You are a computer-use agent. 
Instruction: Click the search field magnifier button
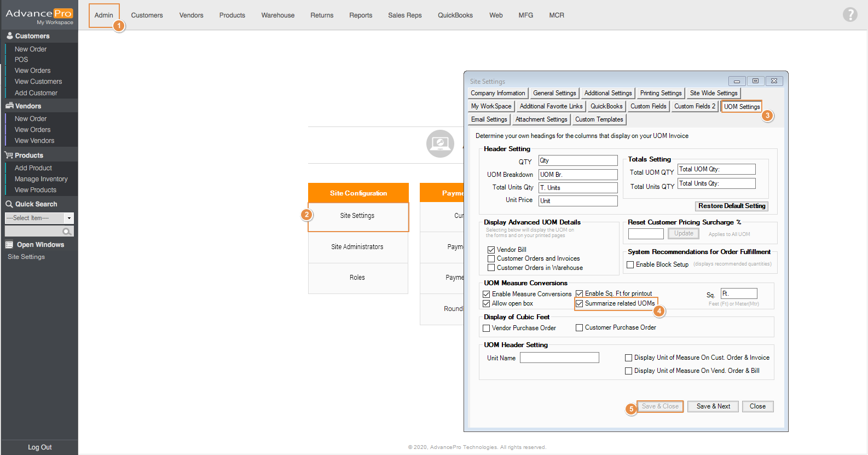(x=67, y=232)
